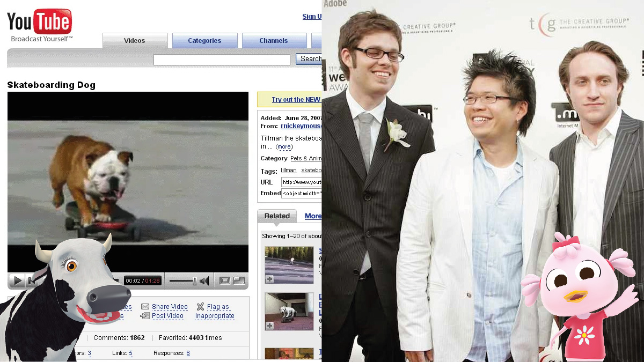This screenshot has width=644, height=362.
Task: Click the YouTube logo
Action: tap(39, 23)
